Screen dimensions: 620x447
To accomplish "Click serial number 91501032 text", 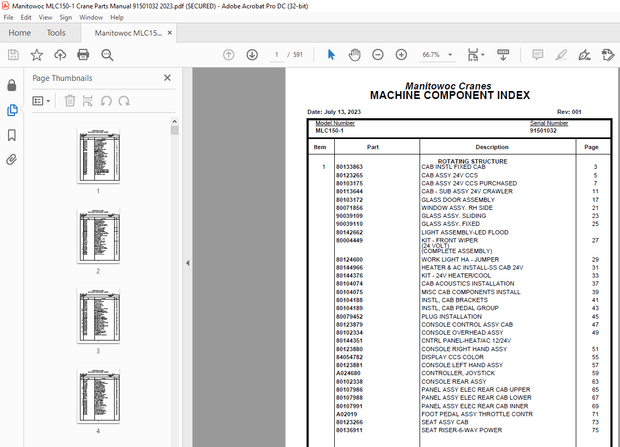I will [543, 131].
